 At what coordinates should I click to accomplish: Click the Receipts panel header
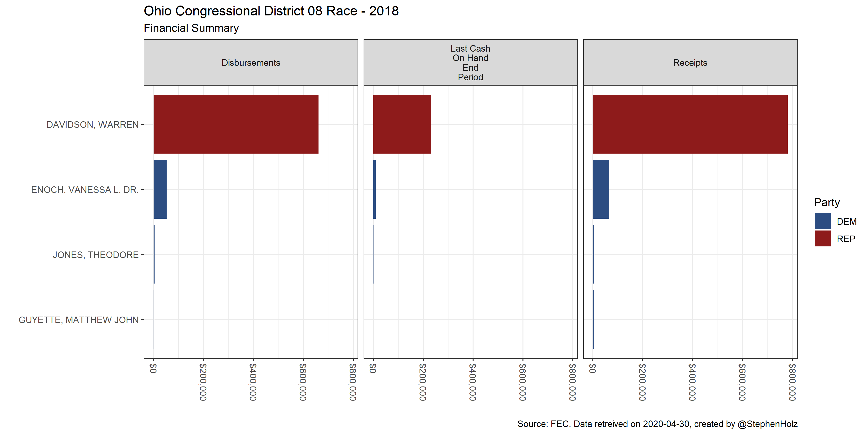point(690,63)
